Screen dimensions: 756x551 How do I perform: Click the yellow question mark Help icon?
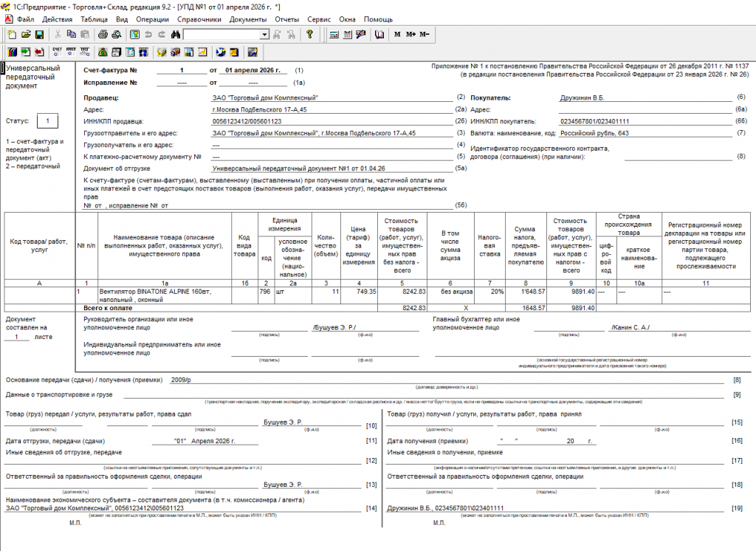click(309, 34)
